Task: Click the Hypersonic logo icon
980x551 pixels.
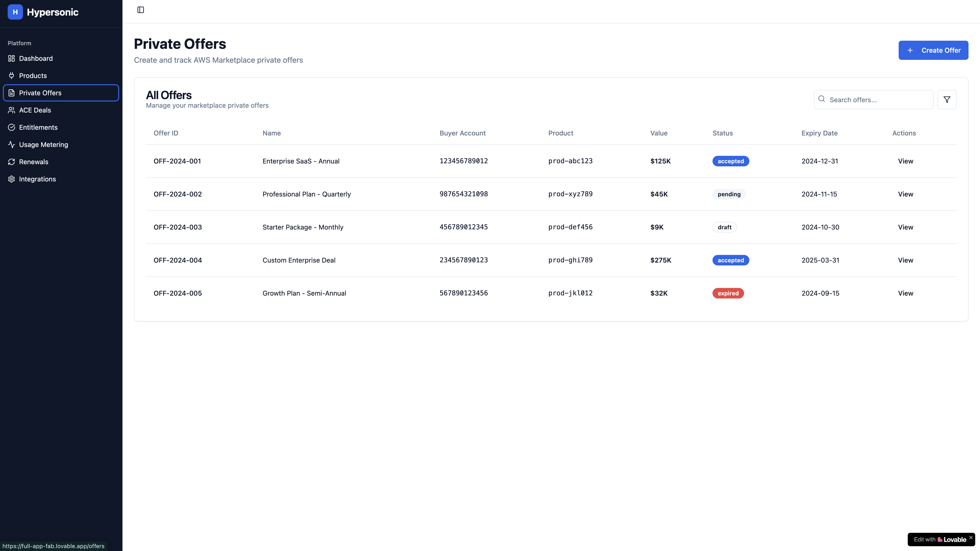Action: [15, 12]
